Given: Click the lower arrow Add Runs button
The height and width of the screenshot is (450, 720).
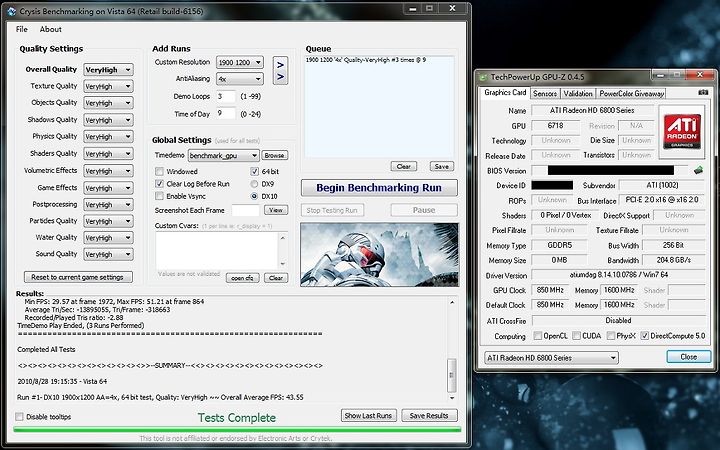Looking at the screenshot, I should (281, 77).
